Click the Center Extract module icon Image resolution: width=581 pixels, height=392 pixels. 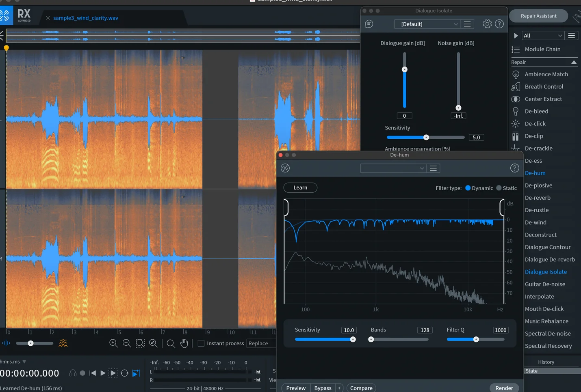pos(515,99)
